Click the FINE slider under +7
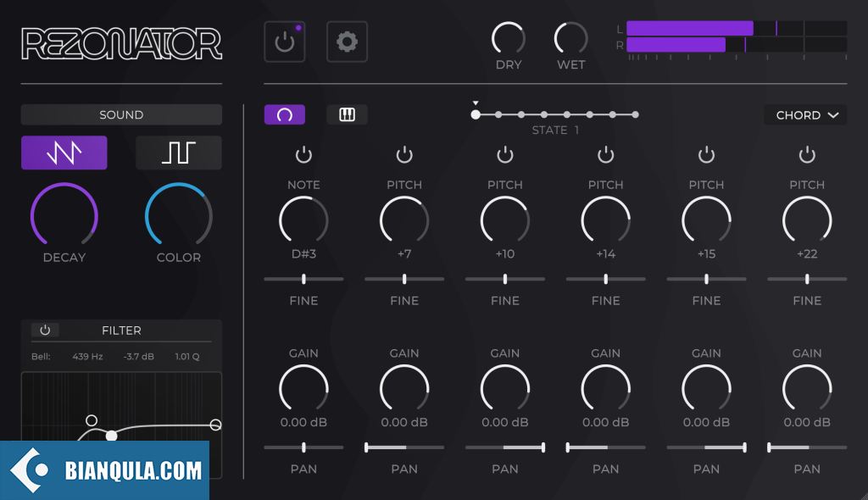868x500 pixels. pos(404,279)
